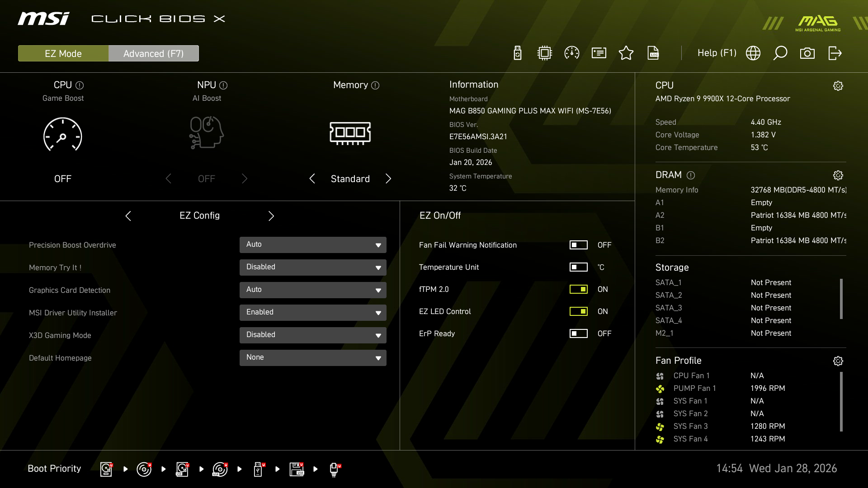Take a screenshot with the camera icon
This screenshot has width=868, height=488.
click(807, 53)
